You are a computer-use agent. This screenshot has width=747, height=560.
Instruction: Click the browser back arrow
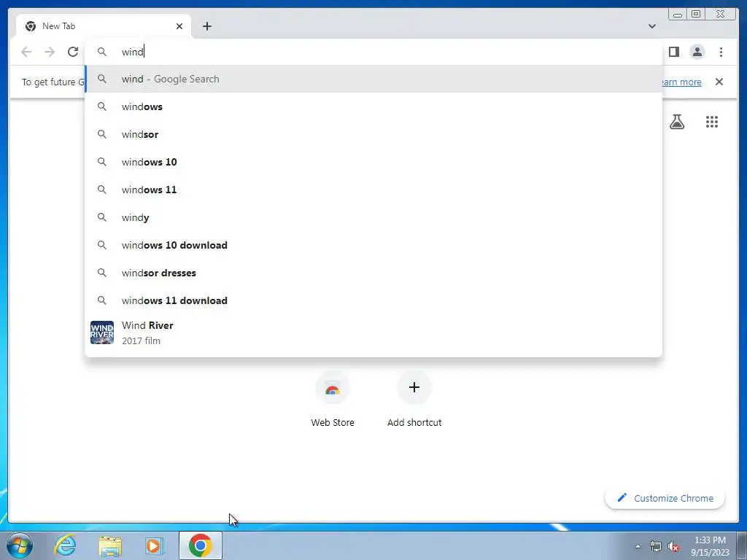point(26,52)
